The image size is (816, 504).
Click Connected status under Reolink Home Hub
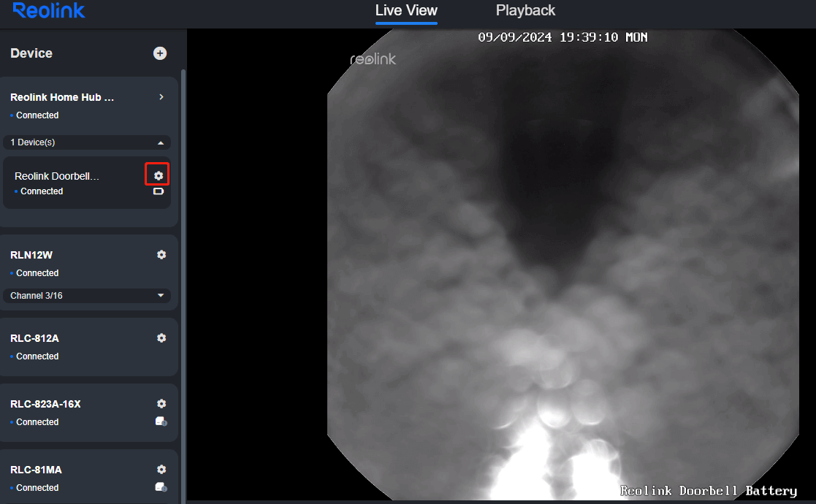[37, 115]
